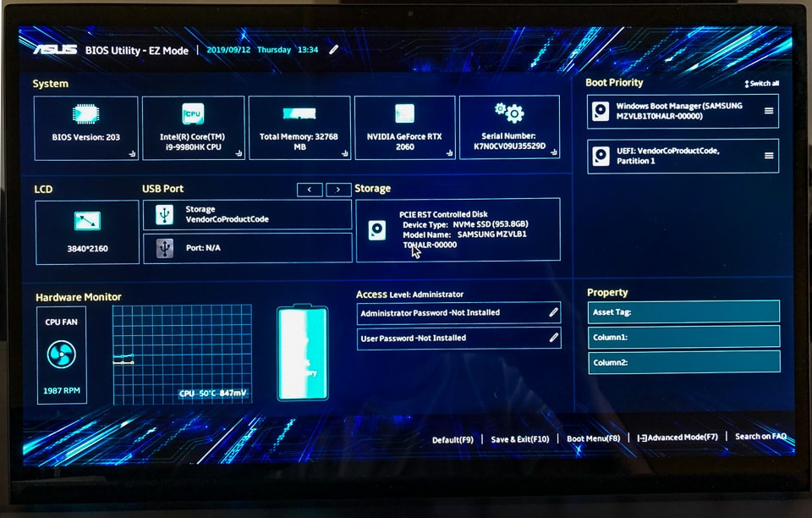The image size is (812, 518).
Task: Click Device Type NVMe SSD text
Action: click(x=465, y=224)
